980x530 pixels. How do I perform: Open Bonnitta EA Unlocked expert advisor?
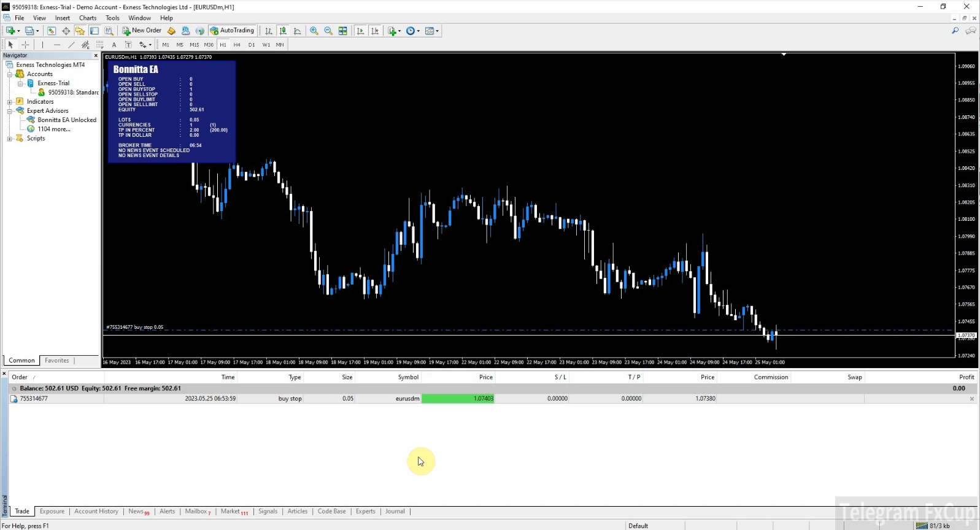(x=66, y=120)
